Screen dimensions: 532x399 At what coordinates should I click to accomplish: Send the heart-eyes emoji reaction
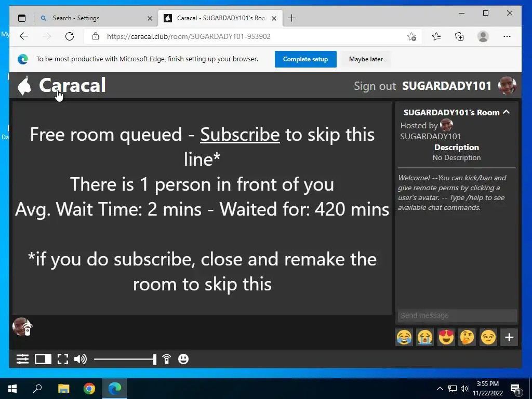tap(446, 337)
